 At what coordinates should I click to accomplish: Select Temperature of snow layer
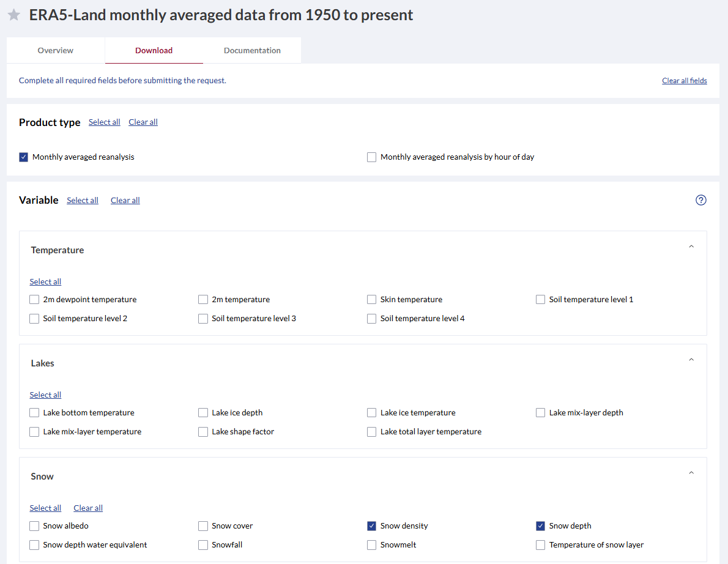pyautogui.click(x=540, y=545)
